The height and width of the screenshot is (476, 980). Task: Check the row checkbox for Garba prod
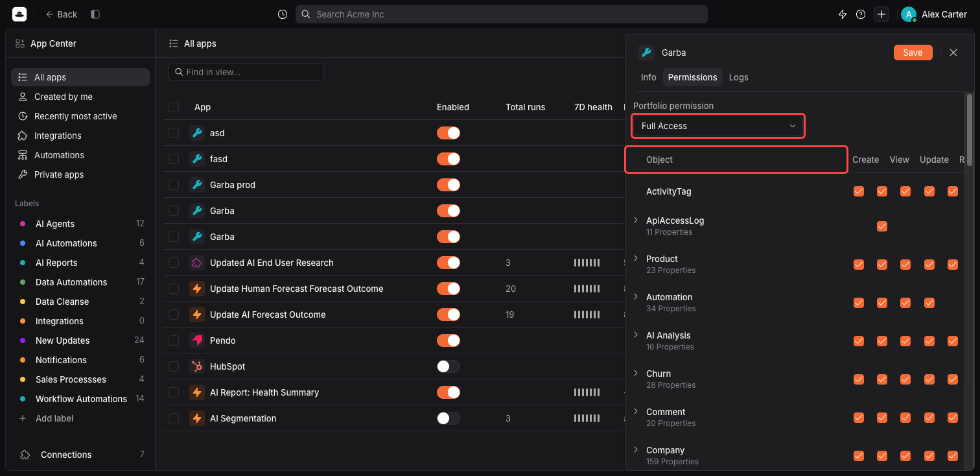(x=174, y=185)
